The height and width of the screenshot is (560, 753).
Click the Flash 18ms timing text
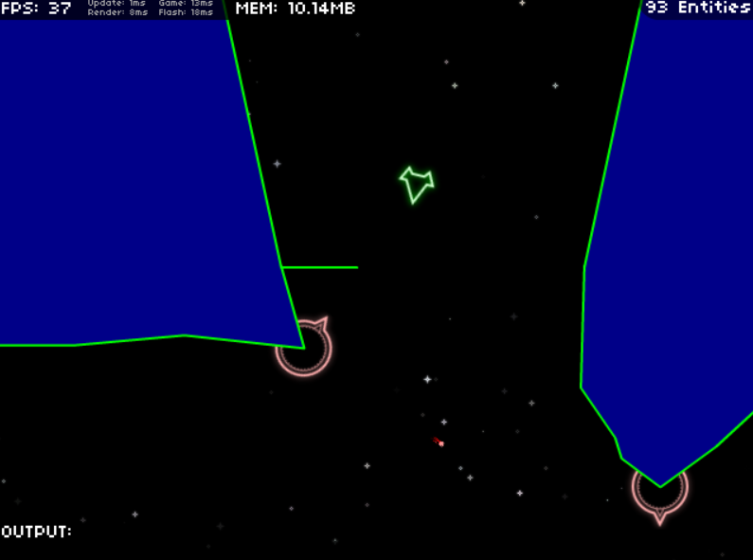pyautogui.click(x=186, y=13)
